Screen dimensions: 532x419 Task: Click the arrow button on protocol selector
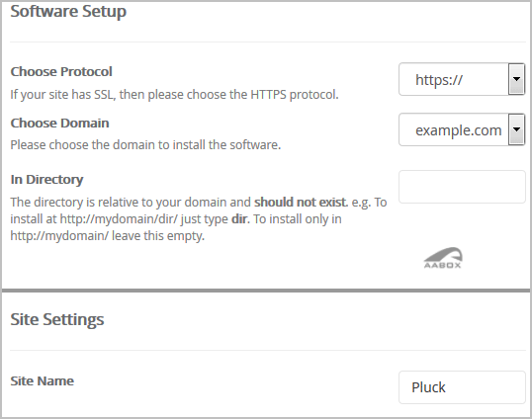pyautogui.click(x=517, y=79)
